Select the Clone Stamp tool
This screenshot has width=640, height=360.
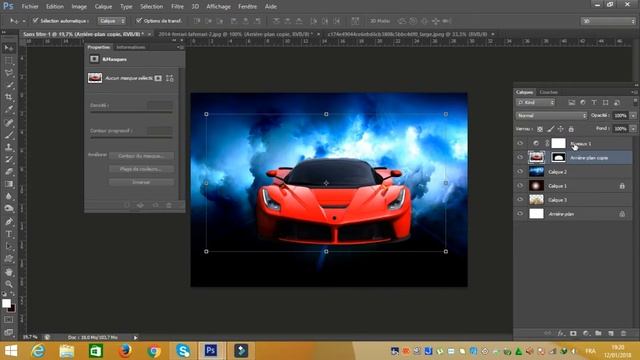pos(9,147)
